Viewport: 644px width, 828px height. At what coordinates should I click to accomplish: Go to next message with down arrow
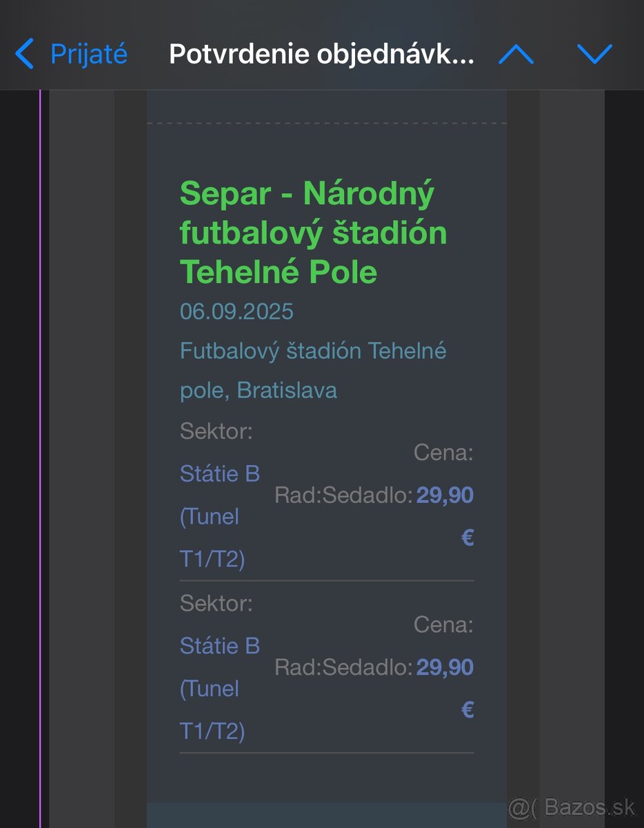595,54
